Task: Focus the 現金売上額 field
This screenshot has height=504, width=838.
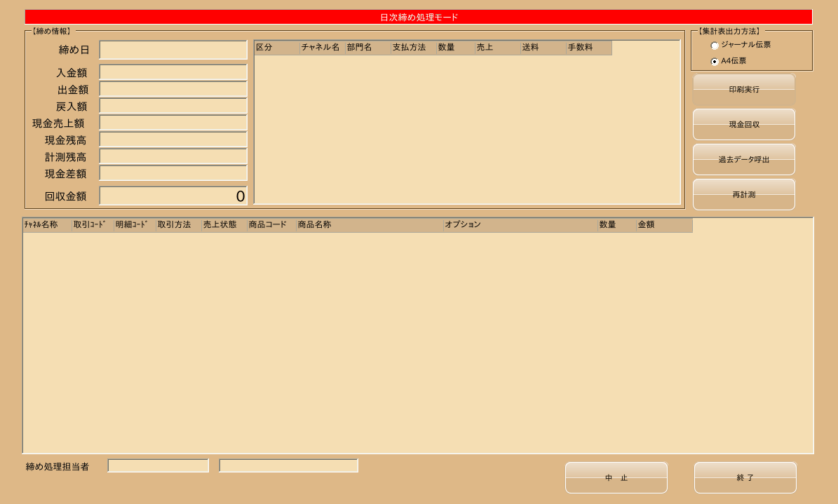Action: click(173, 123)
